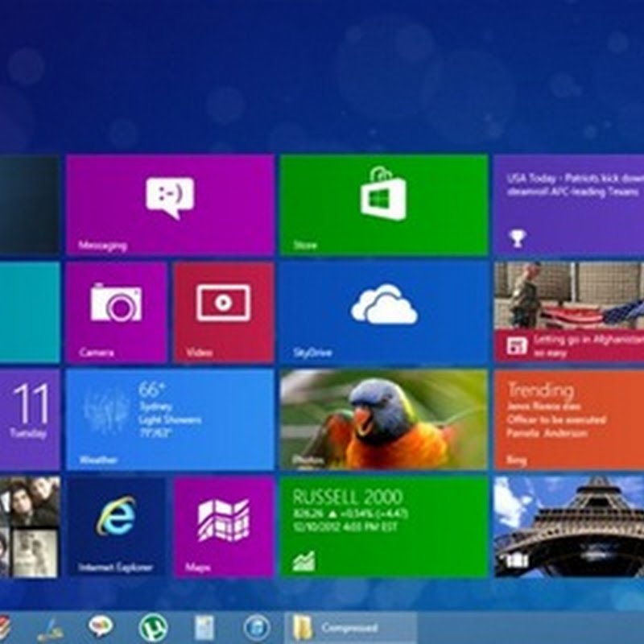Viewport: 644px width, 644px height.
Task: Open the iTunes icon in the taskbar
Action: coord(256,627)
